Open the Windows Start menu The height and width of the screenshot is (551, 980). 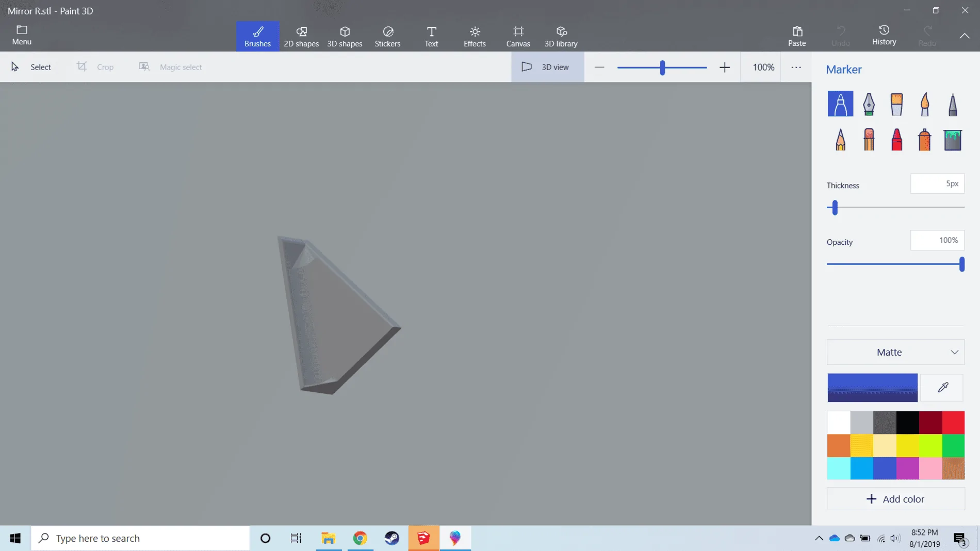point(15,538)
